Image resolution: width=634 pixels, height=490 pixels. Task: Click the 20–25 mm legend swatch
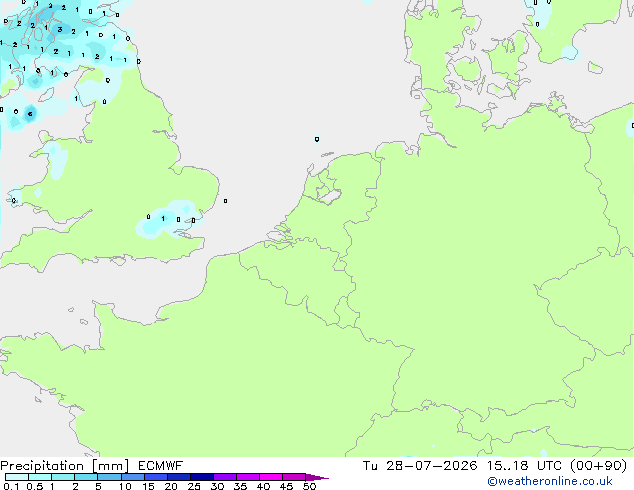(179, 477)
